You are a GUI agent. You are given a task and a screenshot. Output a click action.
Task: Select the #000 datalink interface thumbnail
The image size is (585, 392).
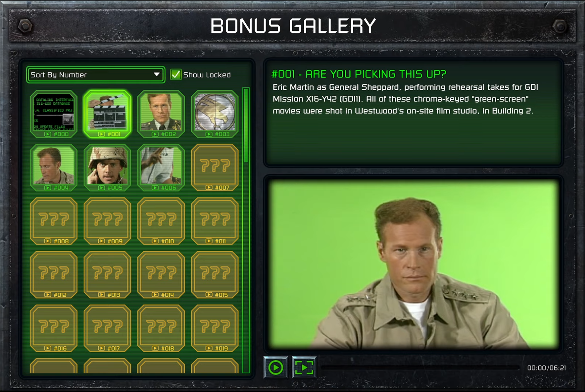(x=54, y=114)
